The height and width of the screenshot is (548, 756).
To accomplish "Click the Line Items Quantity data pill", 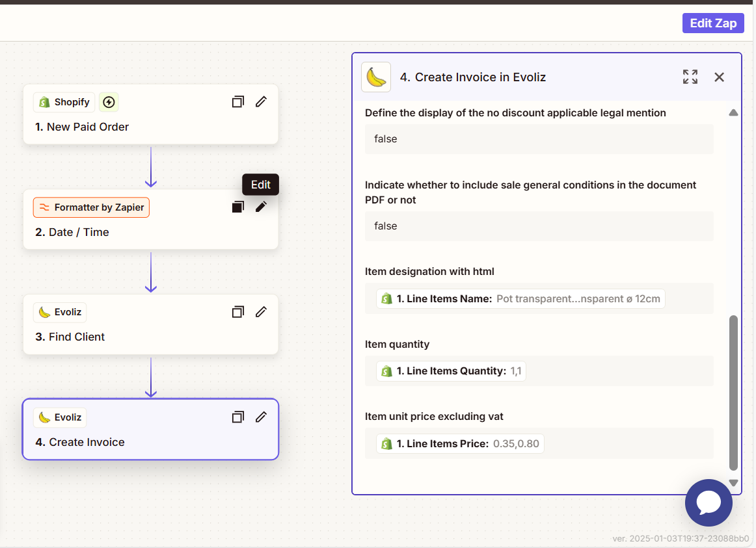I will point(451,371).
